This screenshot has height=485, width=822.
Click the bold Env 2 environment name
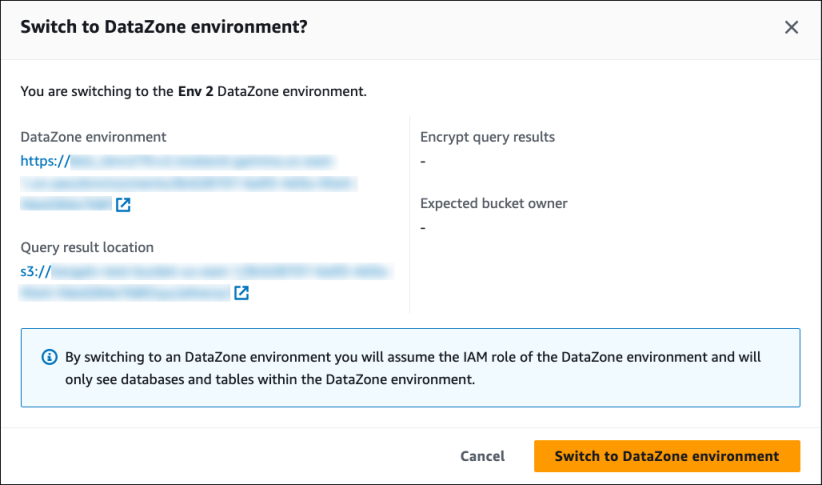point(181,91)
